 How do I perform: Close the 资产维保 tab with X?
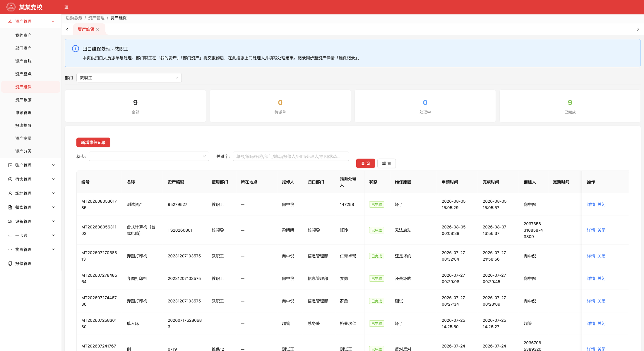tap(97, 29)
